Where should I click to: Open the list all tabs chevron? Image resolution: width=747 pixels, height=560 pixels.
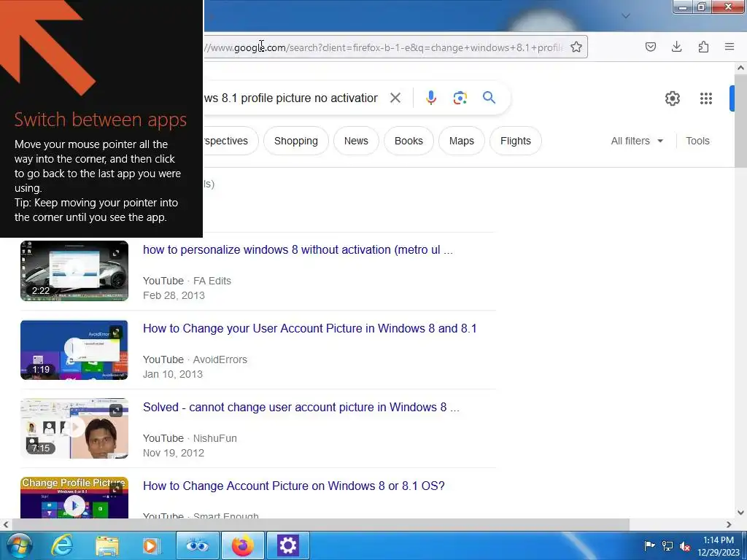tap(626, 16)
